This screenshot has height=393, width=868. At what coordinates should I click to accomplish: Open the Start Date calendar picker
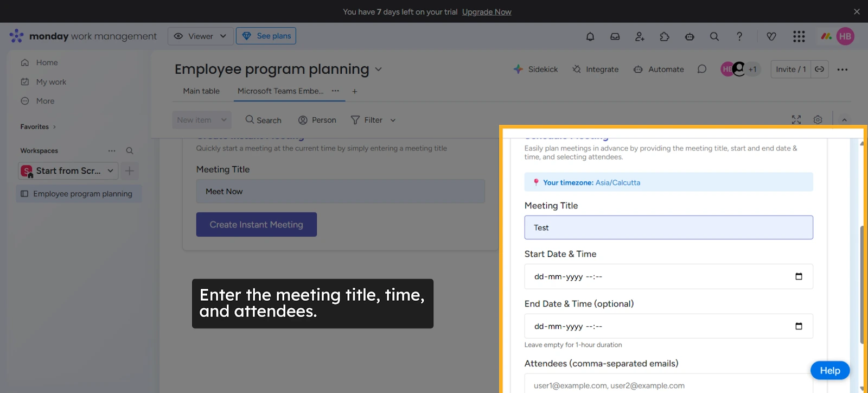[799, 276]
